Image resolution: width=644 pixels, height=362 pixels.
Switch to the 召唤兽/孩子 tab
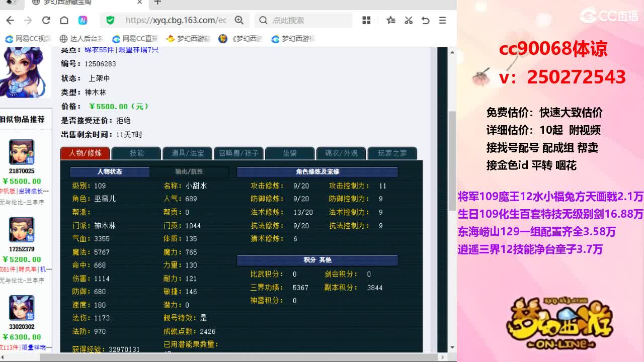point(239,153)
